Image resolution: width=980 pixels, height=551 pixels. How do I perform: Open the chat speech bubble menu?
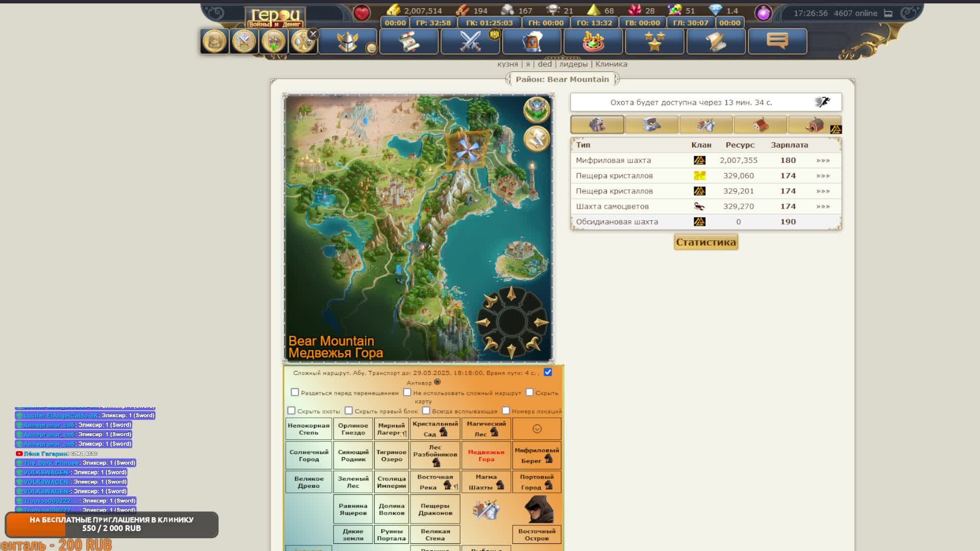pyautogui.click(x=777, y=41)
